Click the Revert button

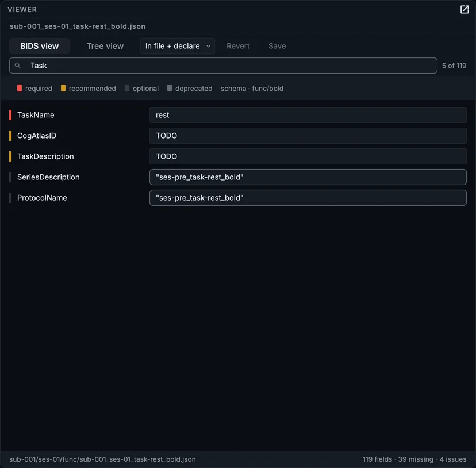(238, 46)
